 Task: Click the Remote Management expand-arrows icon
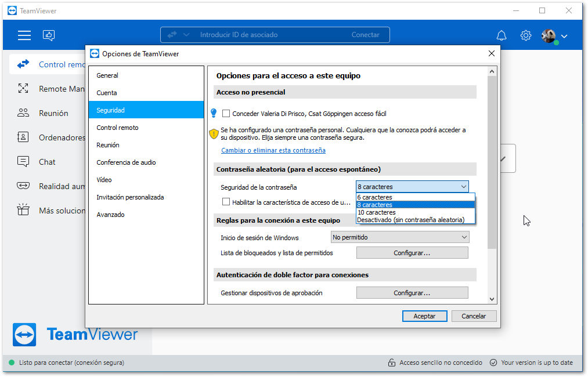pyautogui.click(x=23, y=88)
